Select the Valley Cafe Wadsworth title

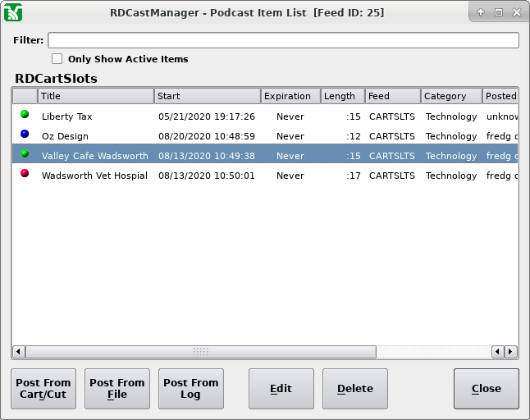(x=95, y=156)
